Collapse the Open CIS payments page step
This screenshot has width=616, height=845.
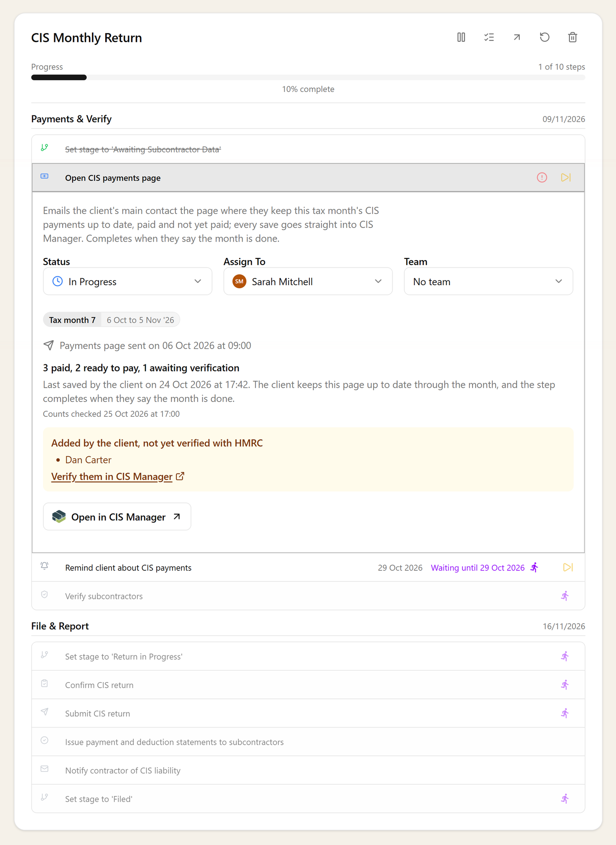point(308,178)
